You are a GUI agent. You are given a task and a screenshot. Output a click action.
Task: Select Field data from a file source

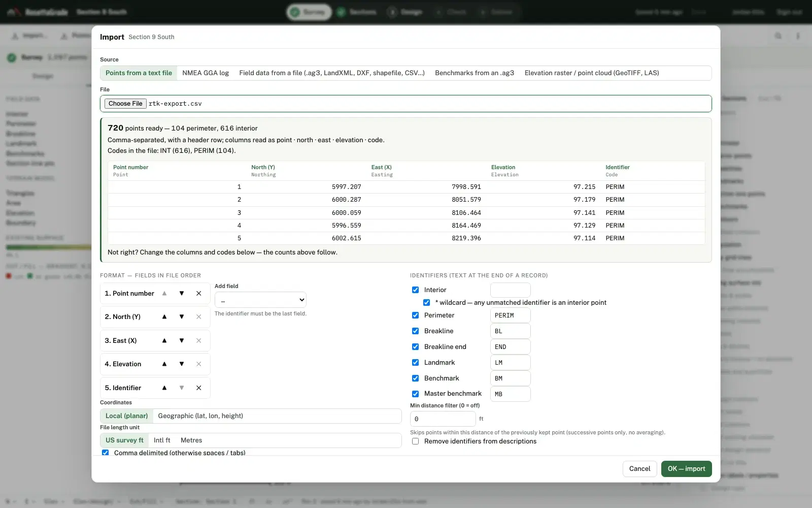pyautogui.click(x=332, y=73)
